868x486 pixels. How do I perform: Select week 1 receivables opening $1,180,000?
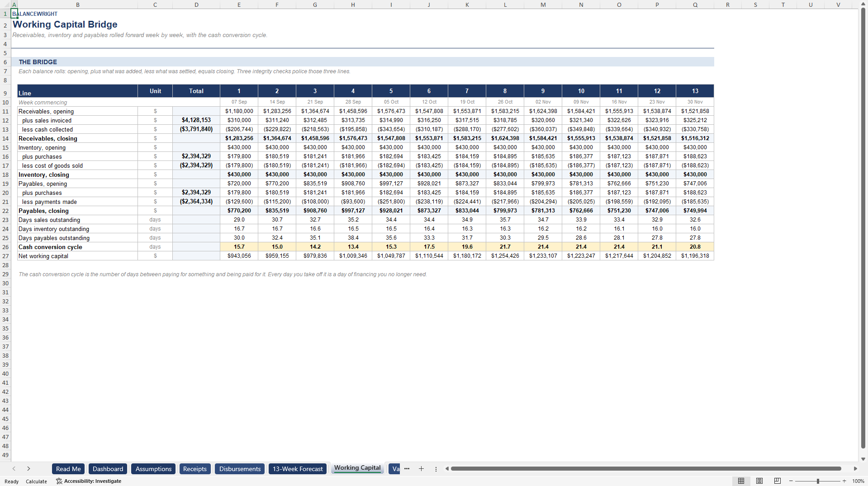(239, 111)
